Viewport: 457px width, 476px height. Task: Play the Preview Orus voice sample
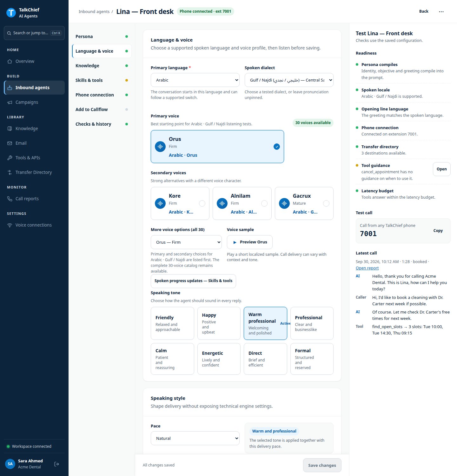coord(250,242)
